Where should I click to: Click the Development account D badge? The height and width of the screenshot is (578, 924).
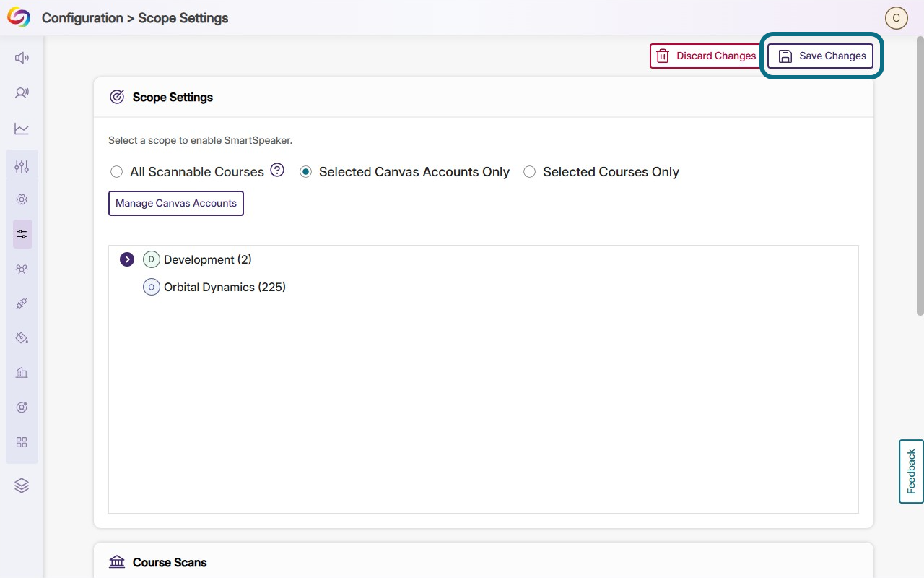pyautogui.click(x=151, y=259)
